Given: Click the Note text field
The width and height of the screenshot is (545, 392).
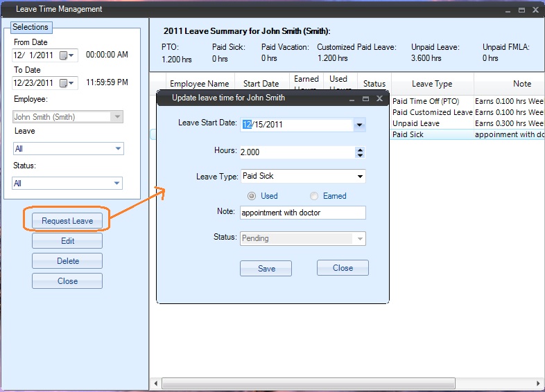Looking at the screenshot, I should coord(302,213).
